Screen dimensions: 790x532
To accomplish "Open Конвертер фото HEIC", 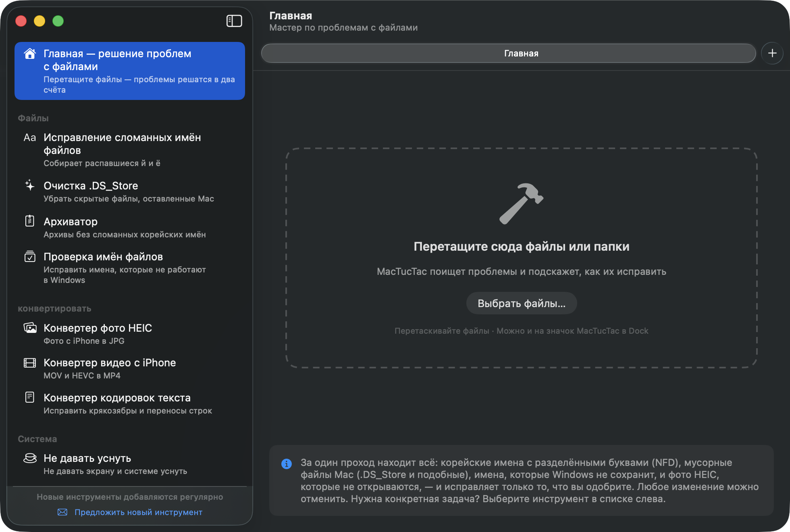I will [x=130, y=334].
